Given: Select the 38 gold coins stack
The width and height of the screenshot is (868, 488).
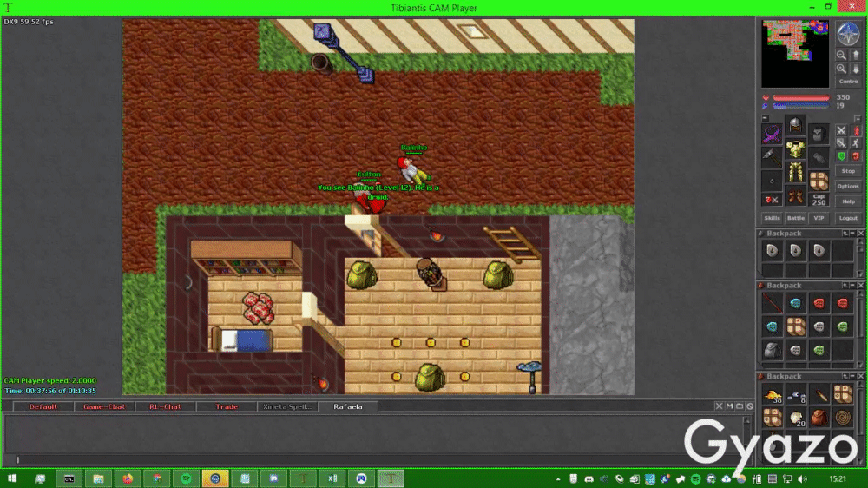Looking at the screenshot, I should pyautogui.click(x=772, y=394).
